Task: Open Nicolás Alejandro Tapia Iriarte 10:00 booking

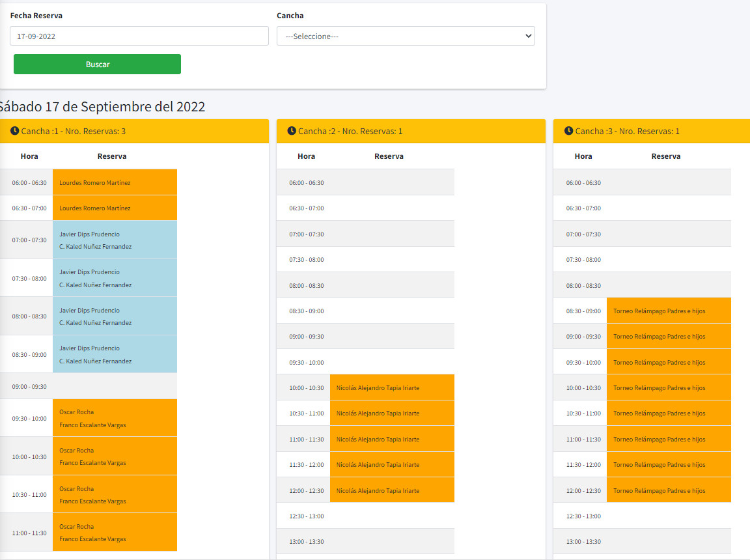Action: coord(392,387)
